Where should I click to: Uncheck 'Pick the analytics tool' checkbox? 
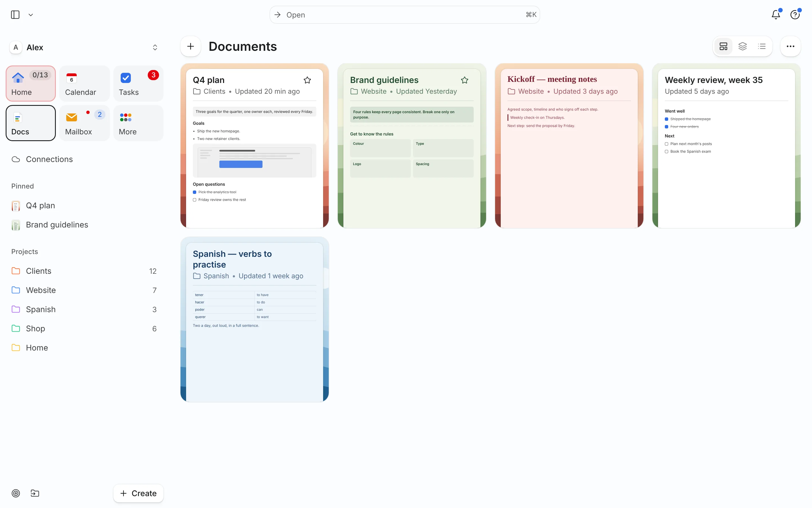tap(195, 192)
